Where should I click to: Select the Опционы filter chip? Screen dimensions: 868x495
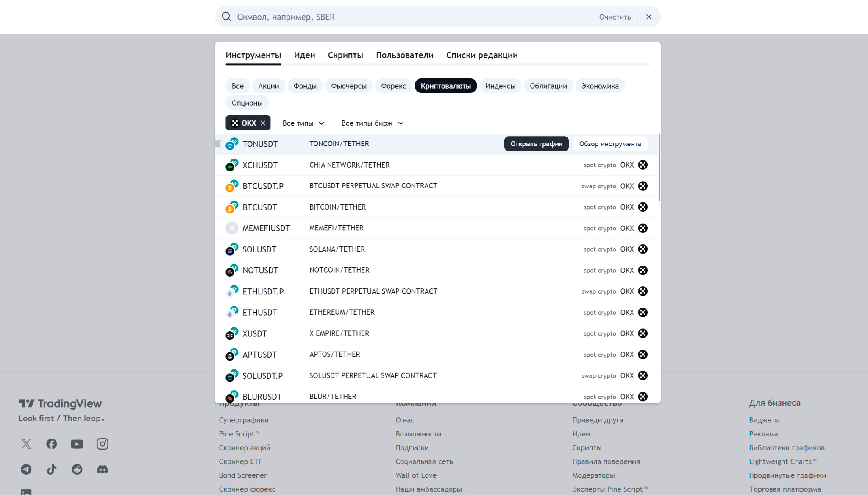[x=247, y=103]
